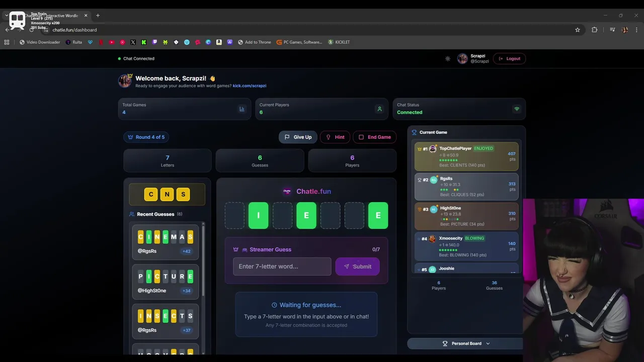Click the green I letter tile
Image resolution: width=644 pixels, height=362 pixels.
tap(259, 215)
